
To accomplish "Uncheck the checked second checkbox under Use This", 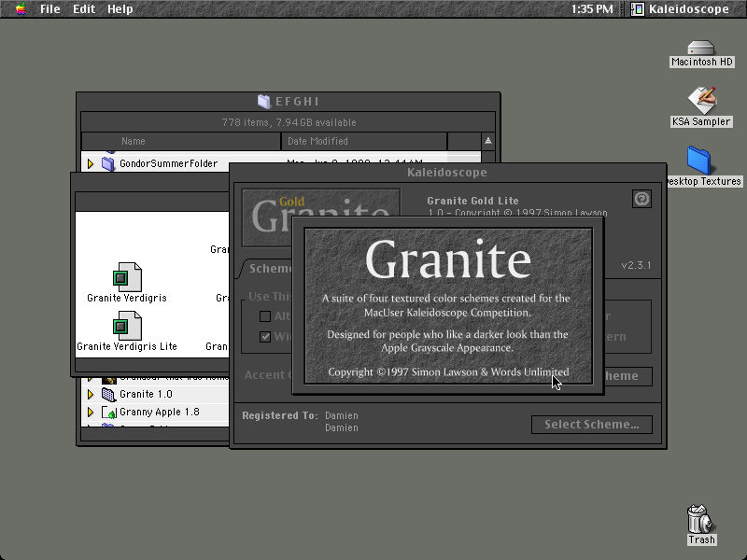I will 265,337.
